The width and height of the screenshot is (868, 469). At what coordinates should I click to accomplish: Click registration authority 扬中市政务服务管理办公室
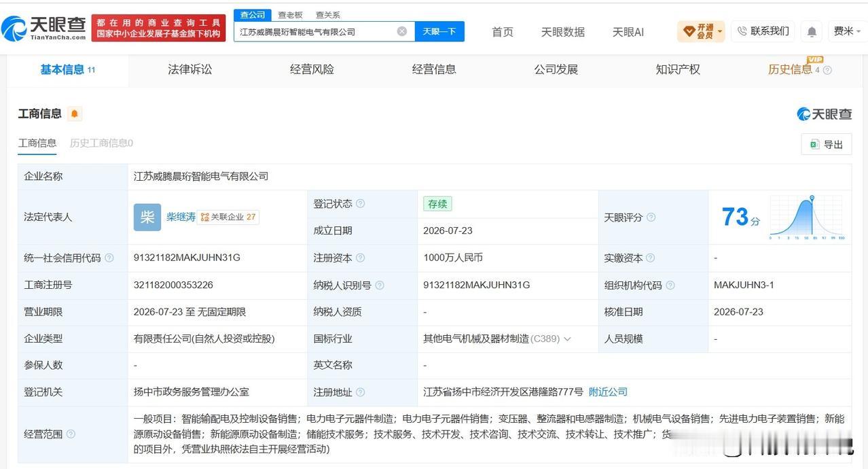pos(192,392)
